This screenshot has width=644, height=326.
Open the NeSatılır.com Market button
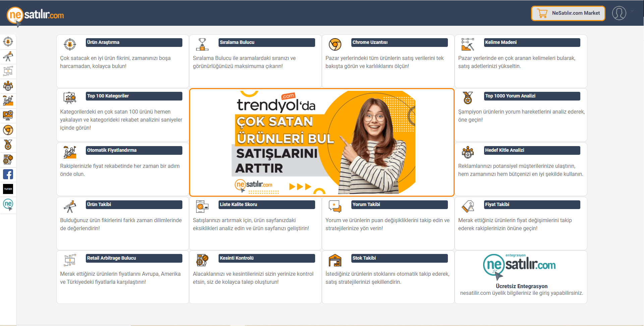[568, 13]
